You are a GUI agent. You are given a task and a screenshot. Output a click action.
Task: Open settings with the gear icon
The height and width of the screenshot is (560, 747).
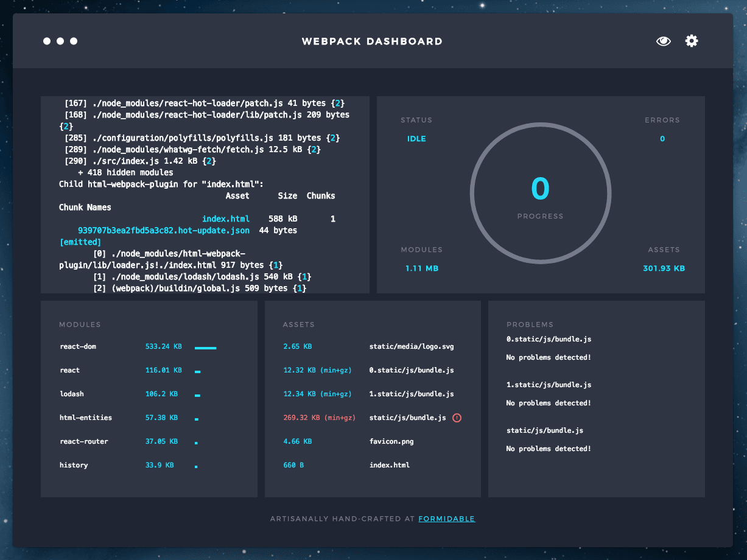coord(692,41)
